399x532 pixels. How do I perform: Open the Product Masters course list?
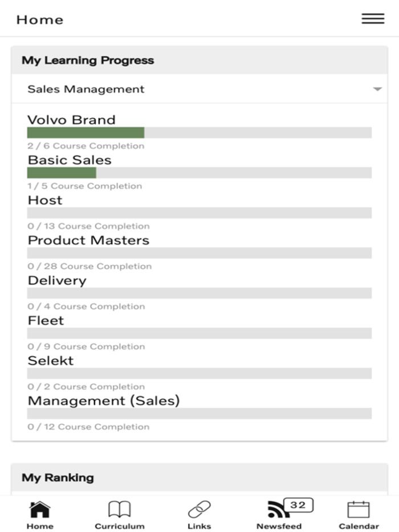click(88, 240)
